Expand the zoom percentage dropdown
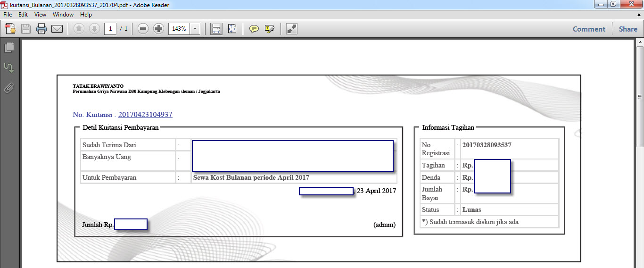The height and width of the screenshot is (268, 644). (195, 29)
